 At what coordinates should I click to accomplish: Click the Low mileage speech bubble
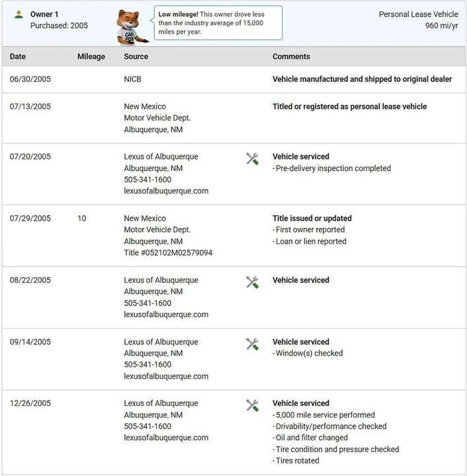coord(218,22)
